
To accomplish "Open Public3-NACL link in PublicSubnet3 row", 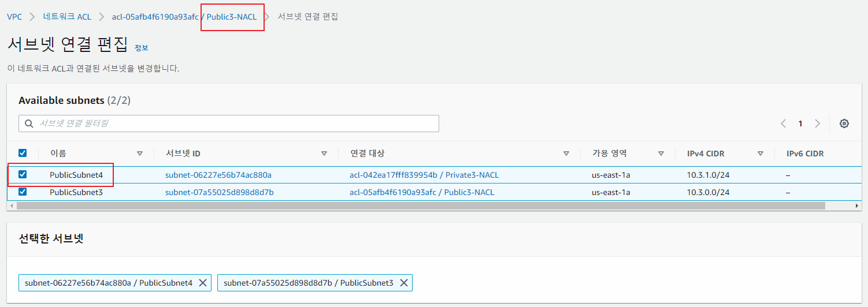I will [x=422, y=192].
